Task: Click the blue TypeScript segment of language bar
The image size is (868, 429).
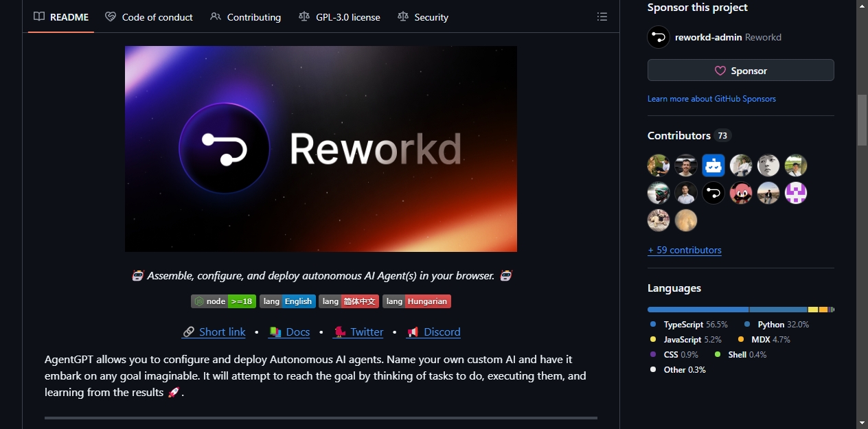Action: [698, 310]
